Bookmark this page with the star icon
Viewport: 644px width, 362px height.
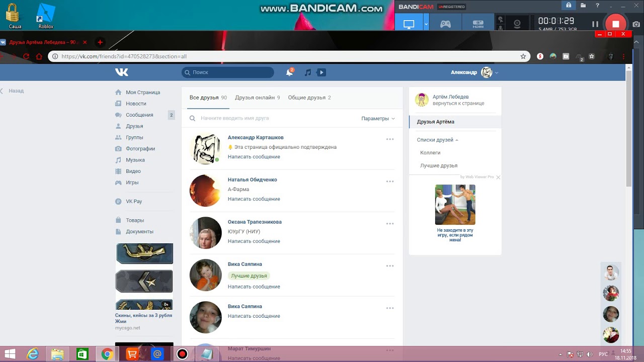(523, 56)
